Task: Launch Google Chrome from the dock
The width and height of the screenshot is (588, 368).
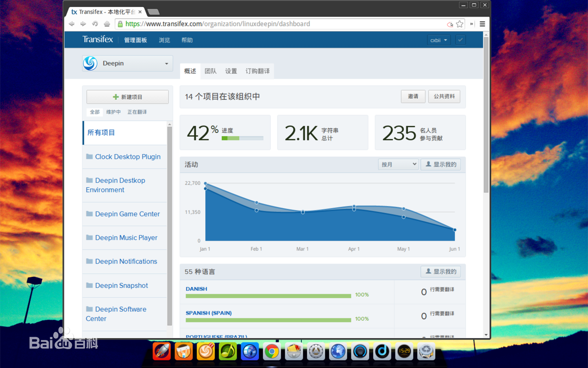Action: pyautogui.click(x=272, y=351)
